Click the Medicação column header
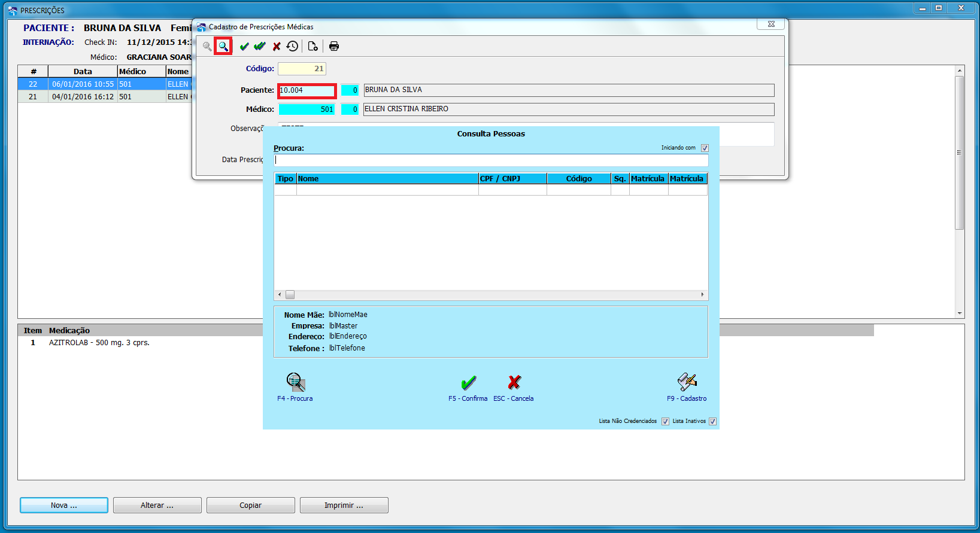Viewport: 980px width, 533px height. pos(69,330)
